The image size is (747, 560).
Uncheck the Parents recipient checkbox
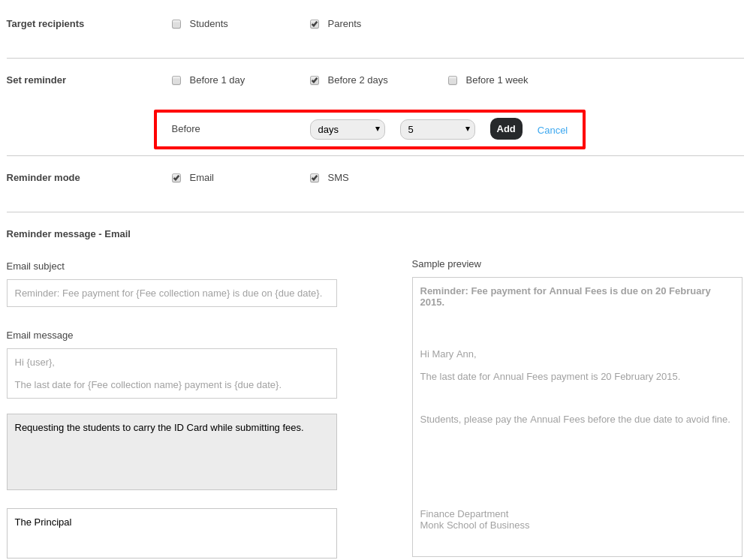(315, 24)
